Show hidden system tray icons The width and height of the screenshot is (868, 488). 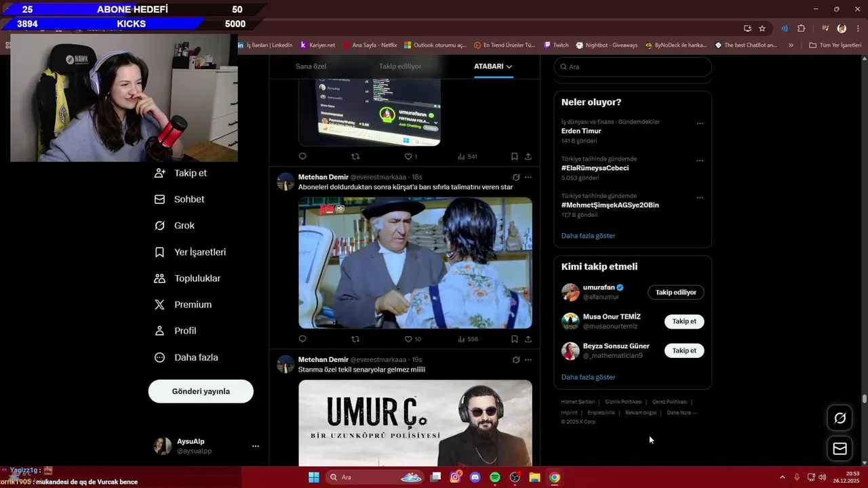782,477
